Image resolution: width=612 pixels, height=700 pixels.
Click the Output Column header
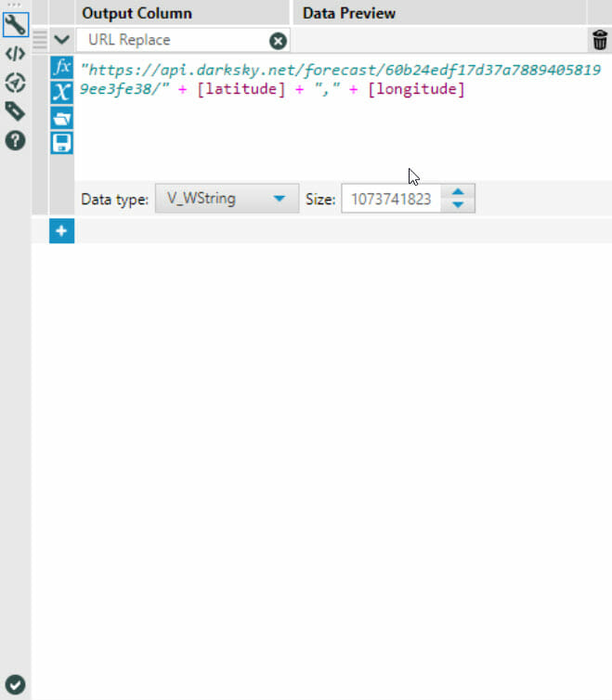pyautogui.click(x=137, y=13)
